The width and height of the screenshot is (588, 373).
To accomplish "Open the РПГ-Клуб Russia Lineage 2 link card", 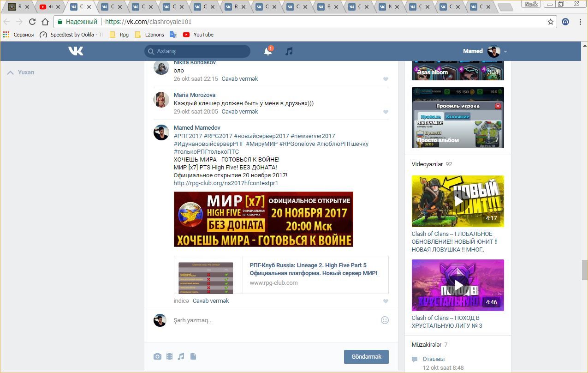I will click(x=281, y=275).
